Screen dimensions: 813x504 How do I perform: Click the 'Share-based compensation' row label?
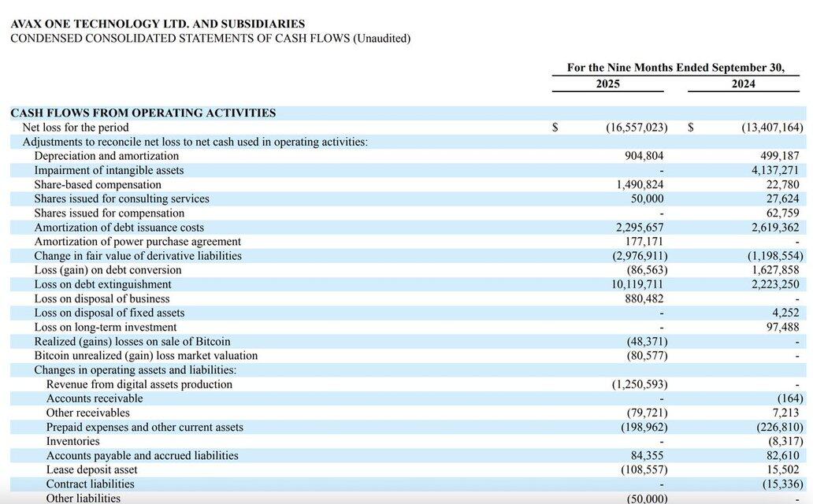(x=98, y=184)
